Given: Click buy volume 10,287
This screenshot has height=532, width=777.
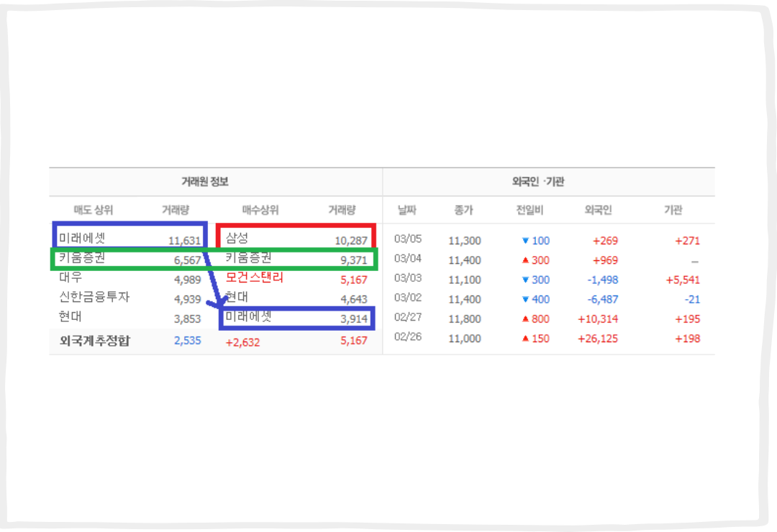Looking at the screenshot, I should (x=351, y=241).
